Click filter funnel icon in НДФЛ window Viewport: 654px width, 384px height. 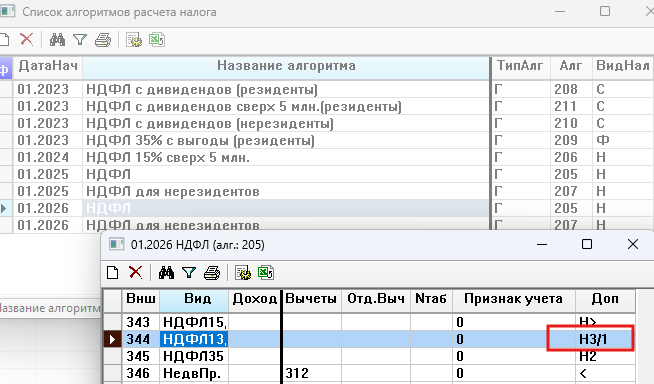[189, 273]
